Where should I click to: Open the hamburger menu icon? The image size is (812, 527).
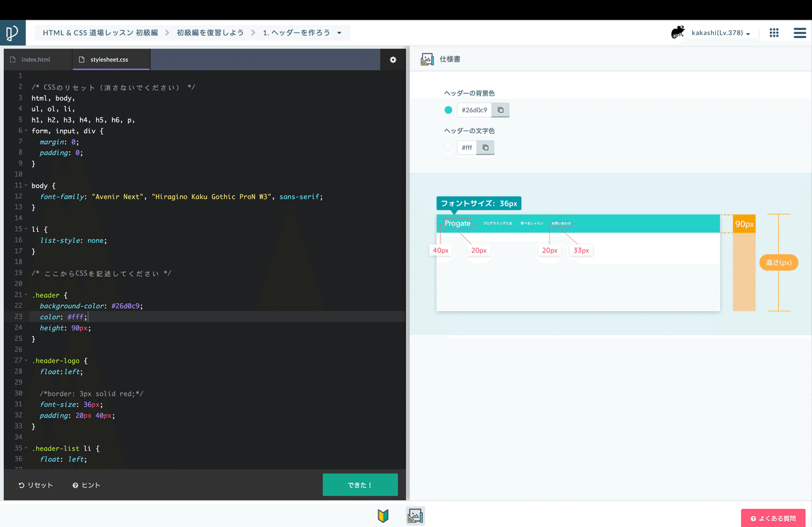pos(799,32)
